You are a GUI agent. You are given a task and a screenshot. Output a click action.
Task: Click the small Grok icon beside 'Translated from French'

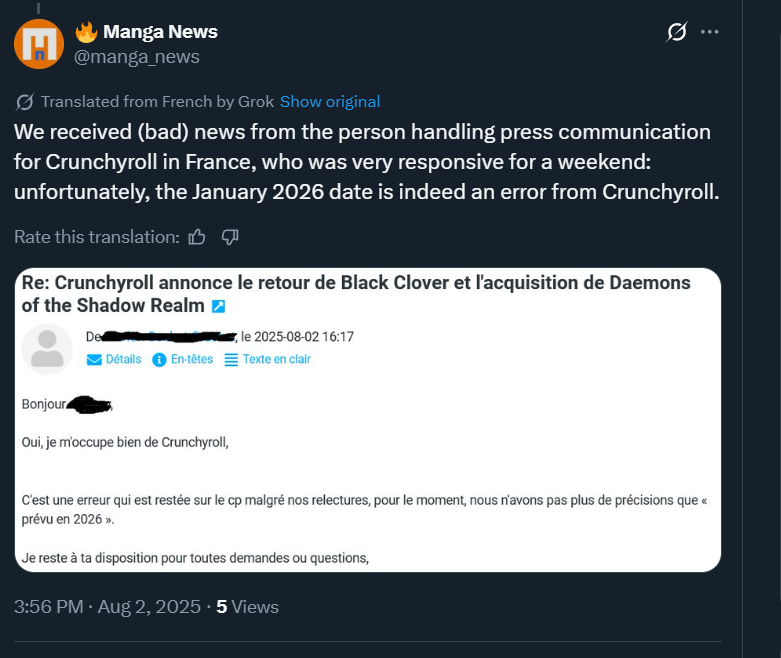[x=24, y=102]
